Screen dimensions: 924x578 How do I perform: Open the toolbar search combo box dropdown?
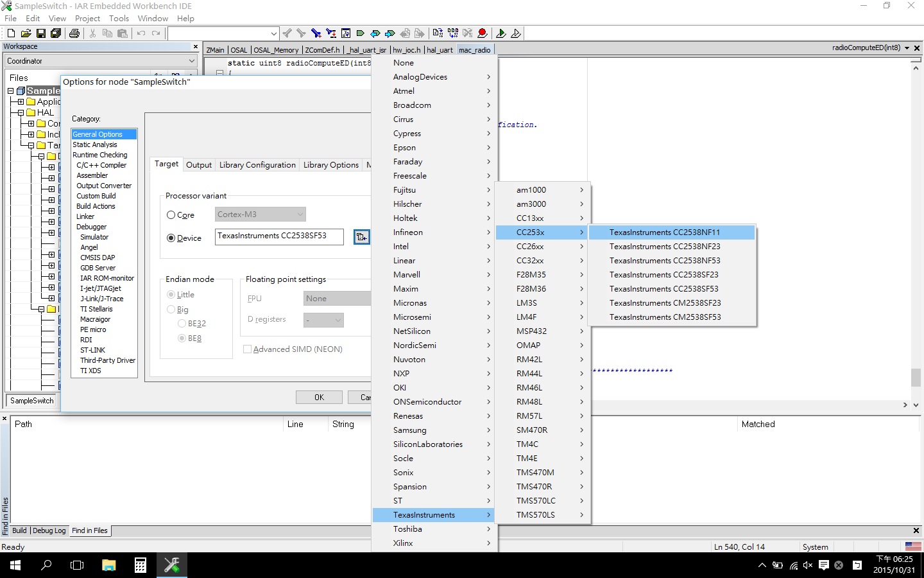[274, 33]
